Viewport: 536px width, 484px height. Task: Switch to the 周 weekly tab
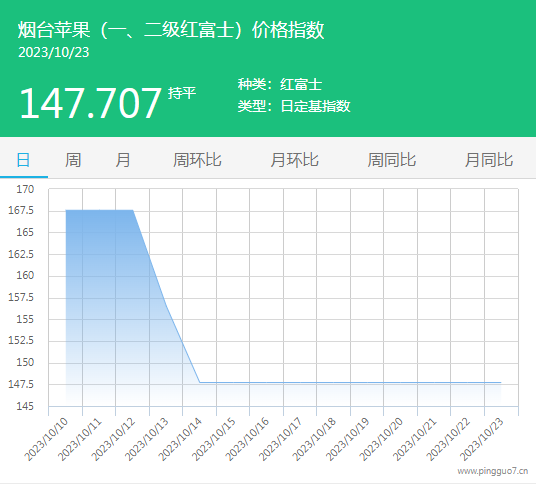(73, 160)
